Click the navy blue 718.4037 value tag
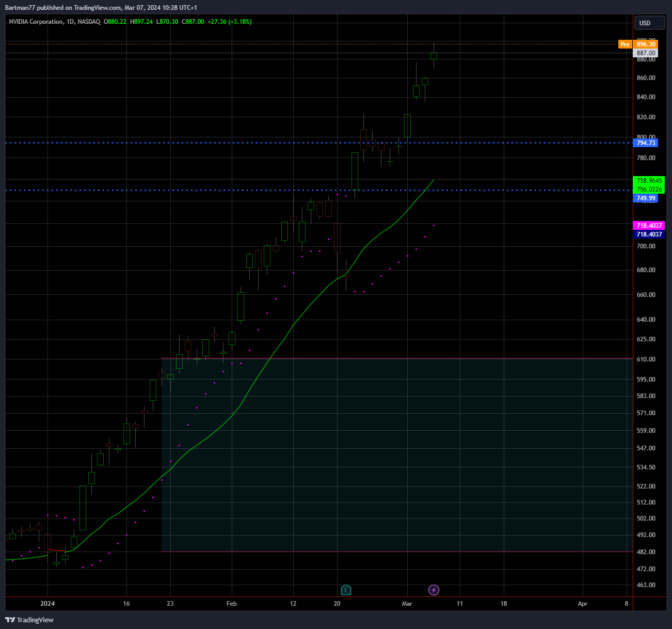Screen dimensions: 672x629 649,234
